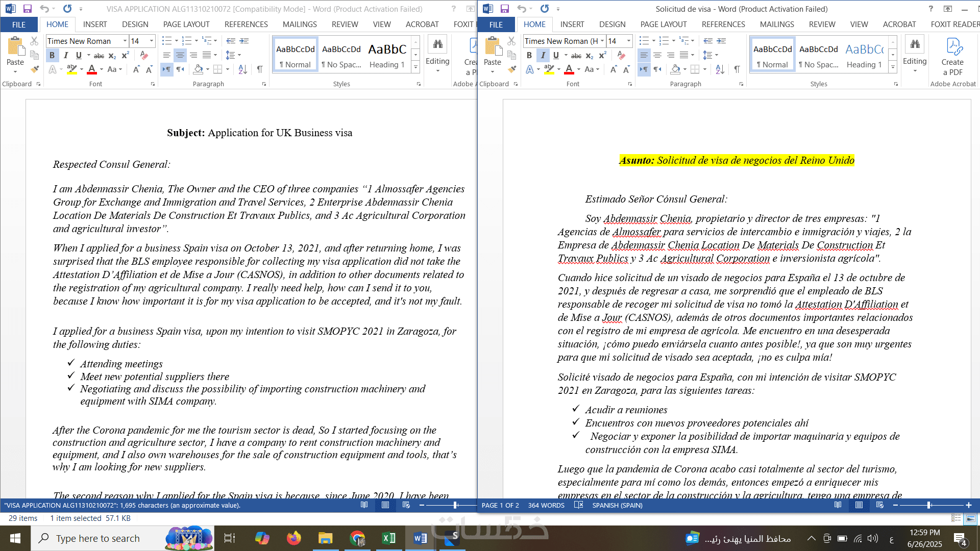
Task: Click Format Painter in the left Word window
Action: tap(35, 69)
